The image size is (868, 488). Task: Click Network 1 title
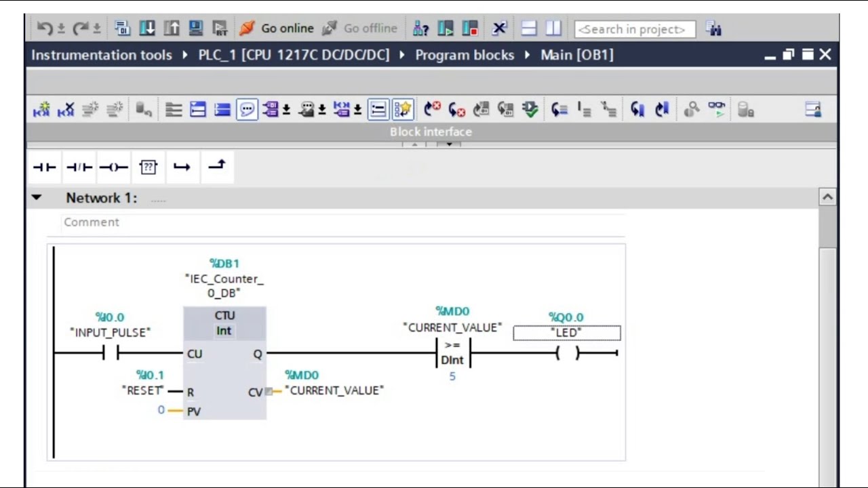[x=101, y=198]
